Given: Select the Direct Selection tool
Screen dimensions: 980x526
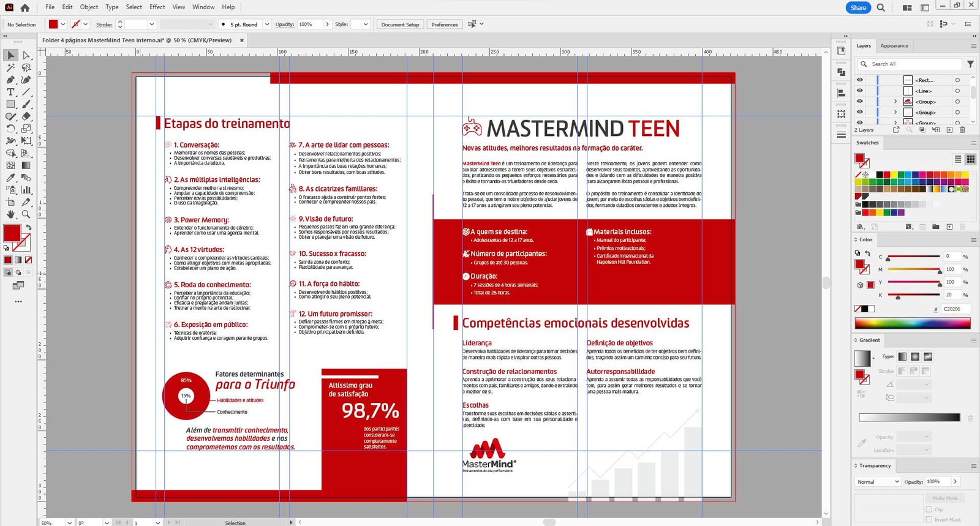Looking at the screenshot, I should [x=26, y=55].
